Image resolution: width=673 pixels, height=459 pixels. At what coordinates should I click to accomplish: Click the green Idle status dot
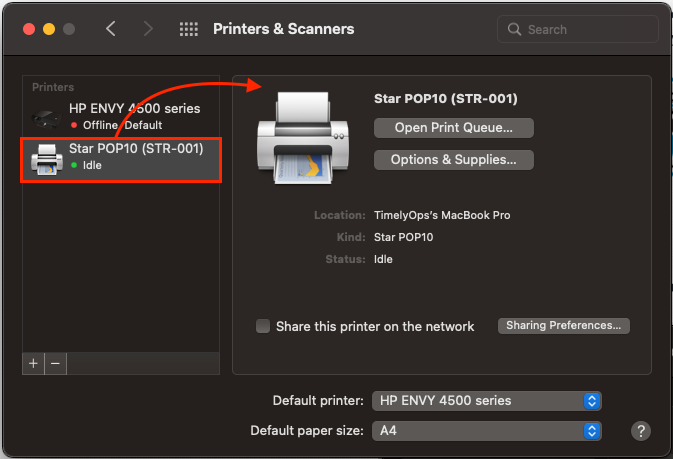click(74, 165)
